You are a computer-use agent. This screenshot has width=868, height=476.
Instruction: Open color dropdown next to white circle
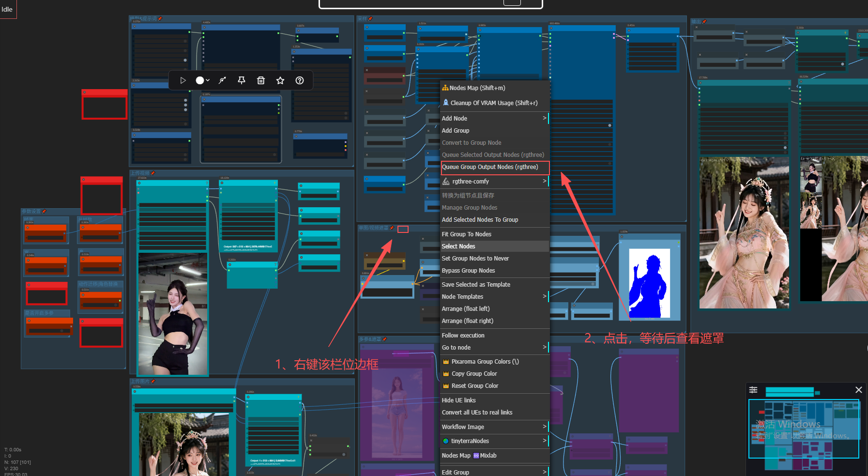[x=208, y=80]
